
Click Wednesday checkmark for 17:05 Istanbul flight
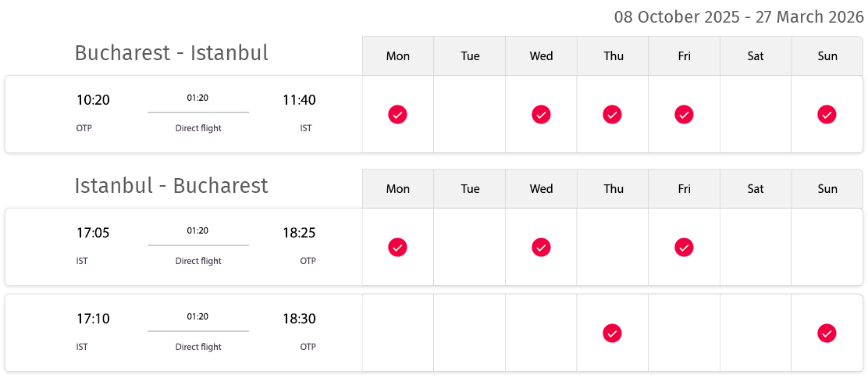point(541,247)
